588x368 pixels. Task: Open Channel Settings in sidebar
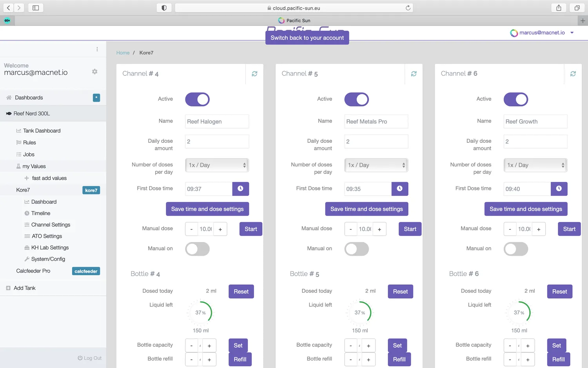[51, 225]
